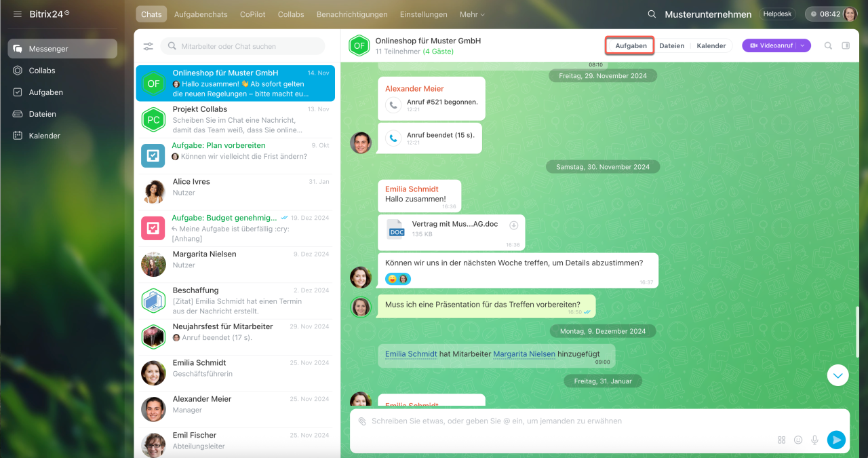Open the chat list filter icon
868x458 pixels.
(148, 46)
